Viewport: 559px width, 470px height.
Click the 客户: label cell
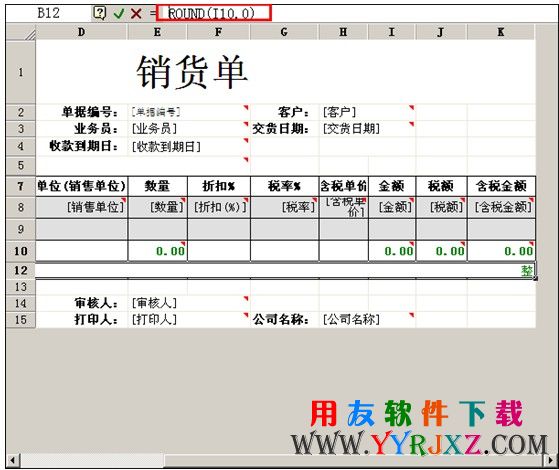[284, 112]
